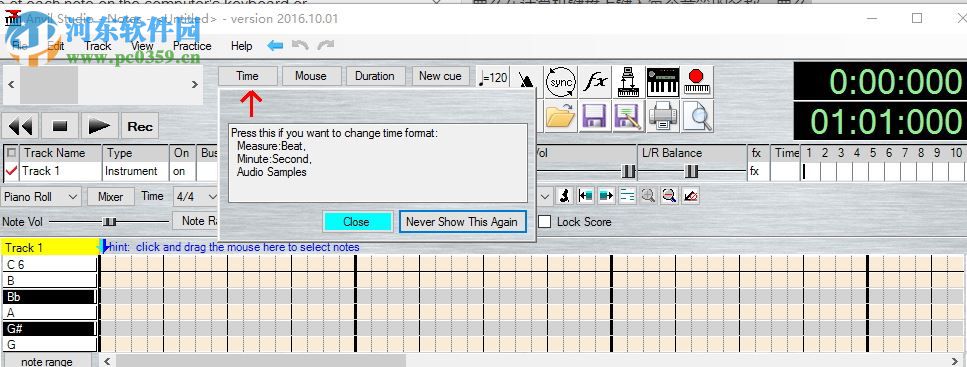This screenshot has width=967, height=367.
Task: Click the note range button
Action: 47,361
